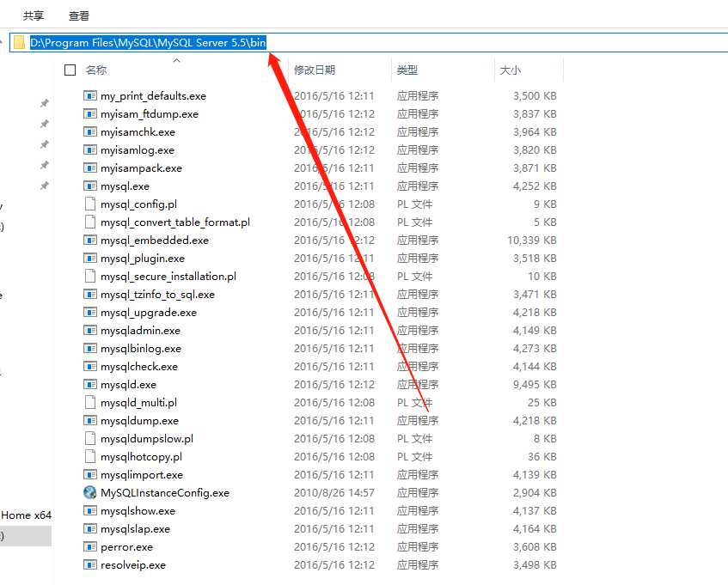Screen dimensions: 728x585
Task: Select the mysql_config.pl file icon
Action: click(90, 204)
